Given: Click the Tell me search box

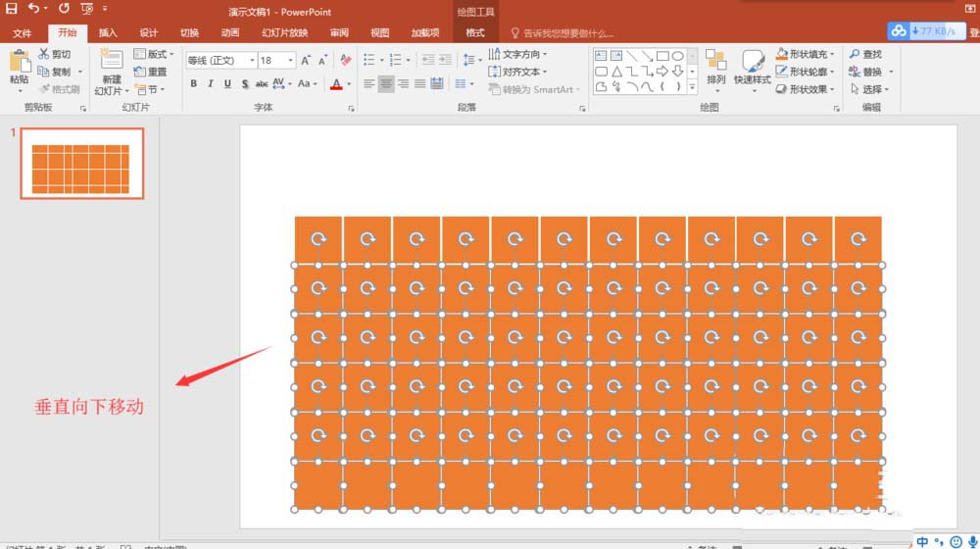Looking at the screenshot, I should [x=563, y=33].
